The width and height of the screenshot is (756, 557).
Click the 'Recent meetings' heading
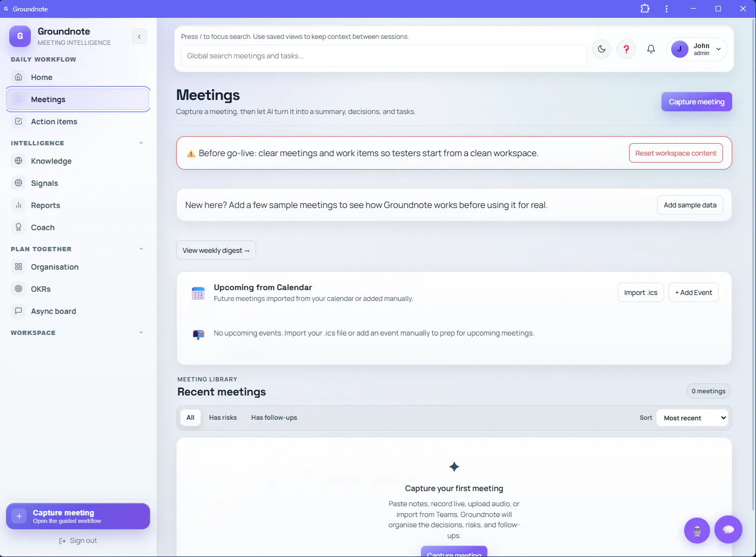coord(222,392)
